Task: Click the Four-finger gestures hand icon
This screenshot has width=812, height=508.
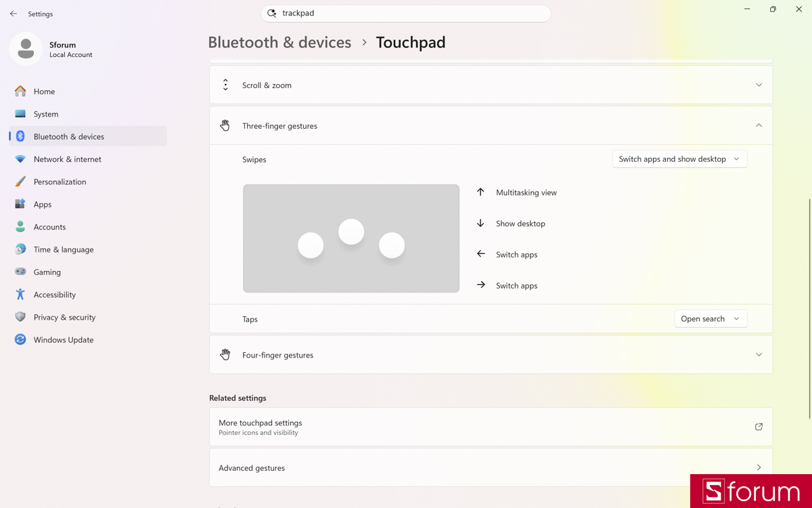Action: pyautogui.click(x=225, y=355)
